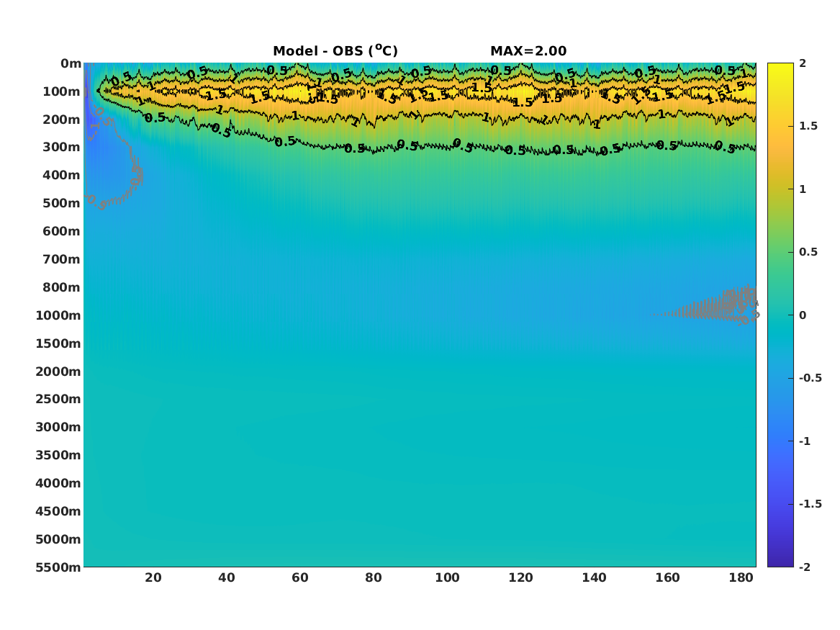The height and width of the screenshot is (630, 840).
Task: Click the colorbar tick label '-1'
Action: tap(805, 441)
